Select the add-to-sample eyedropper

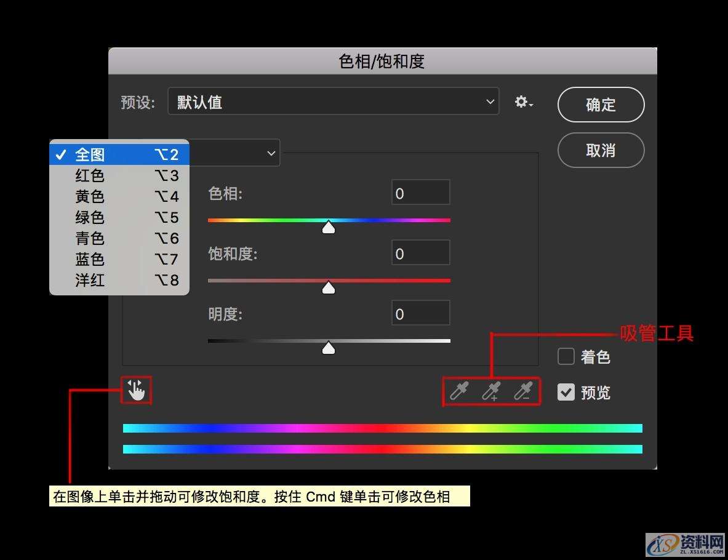click(490, 391)
